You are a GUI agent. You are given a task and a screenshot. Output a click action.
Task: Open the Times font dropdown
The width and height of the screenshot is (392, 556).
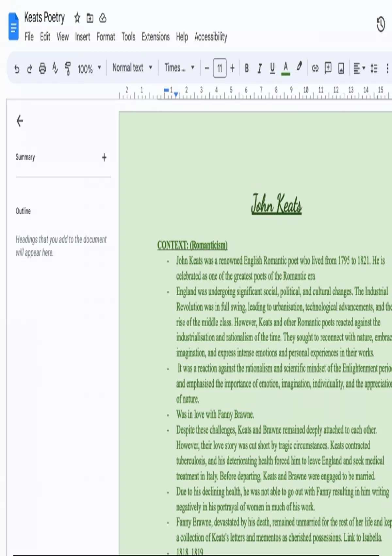pyautogui.click(x=179, y=68)
